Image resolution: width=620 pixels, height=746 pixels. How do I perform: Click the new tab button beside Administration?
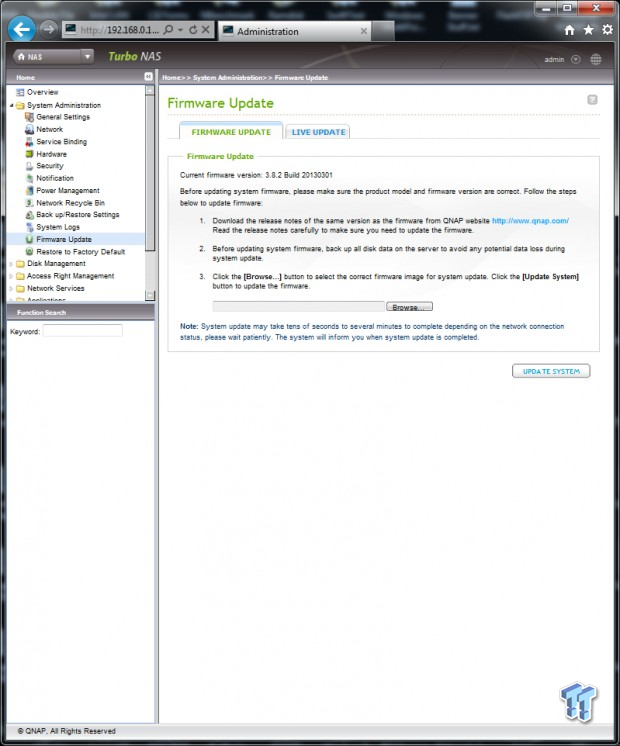pyautogui.click(x=383, y=31)
